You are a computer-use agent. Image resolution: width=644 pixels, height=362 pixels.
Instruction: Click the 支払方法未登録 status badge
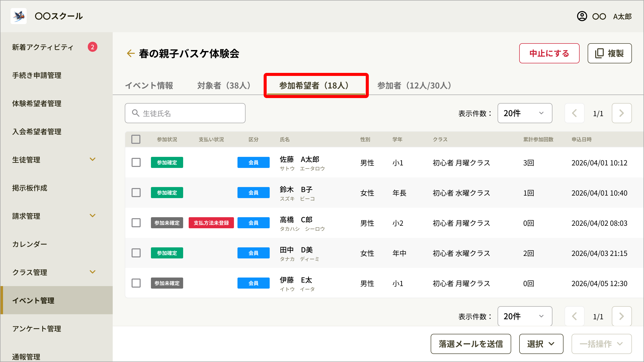(x=211, y=223)
